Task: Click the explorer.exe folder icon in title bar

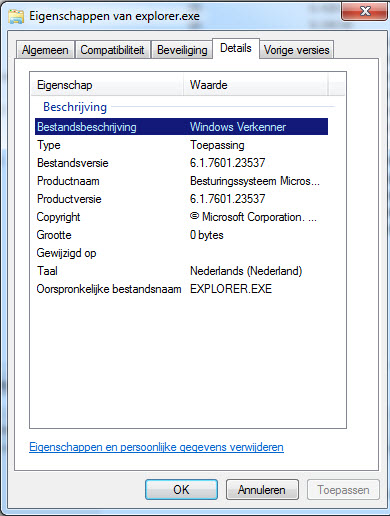Action: (x=16, y=16)
